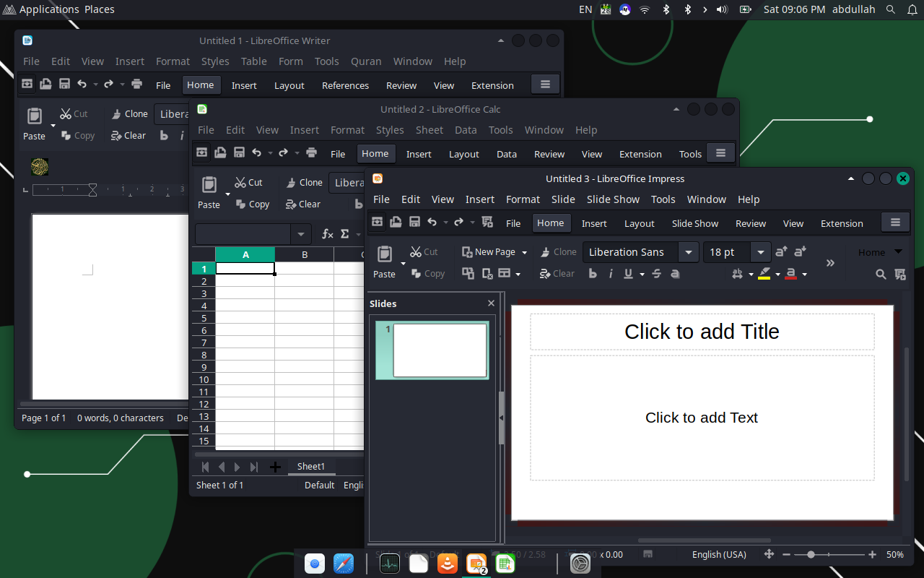Image resolution: width=924 pixels, height=578 pixels.
Task: Increase font size in Impress toolbar
Action: pos(781,252)
